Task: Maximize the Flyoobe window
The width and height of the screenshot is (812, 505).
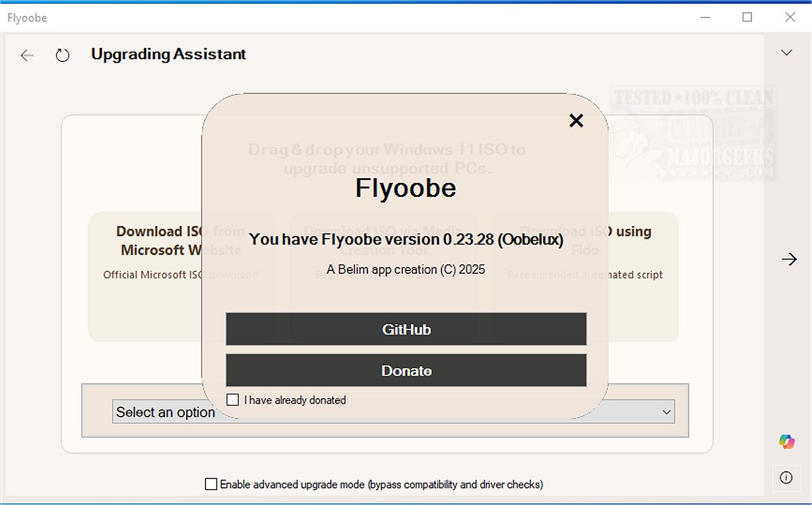Action: (x=747, y=18)
